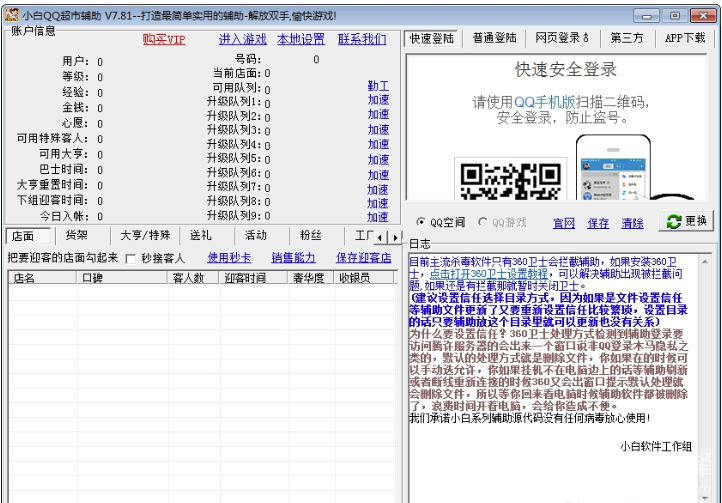Sort by 奢华度 column header
This screenshot has width=722, height=503.
pyautogui.click(x=311, y=278)
